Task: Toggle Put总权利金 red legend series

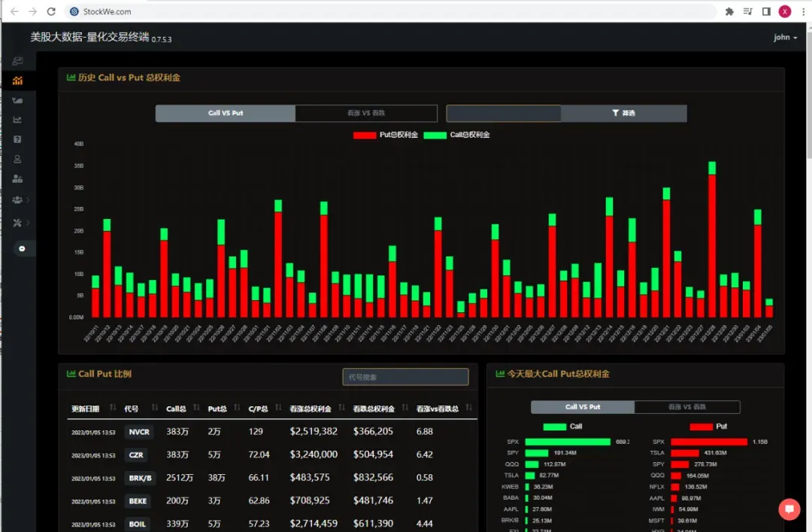Action: [385, 135]
